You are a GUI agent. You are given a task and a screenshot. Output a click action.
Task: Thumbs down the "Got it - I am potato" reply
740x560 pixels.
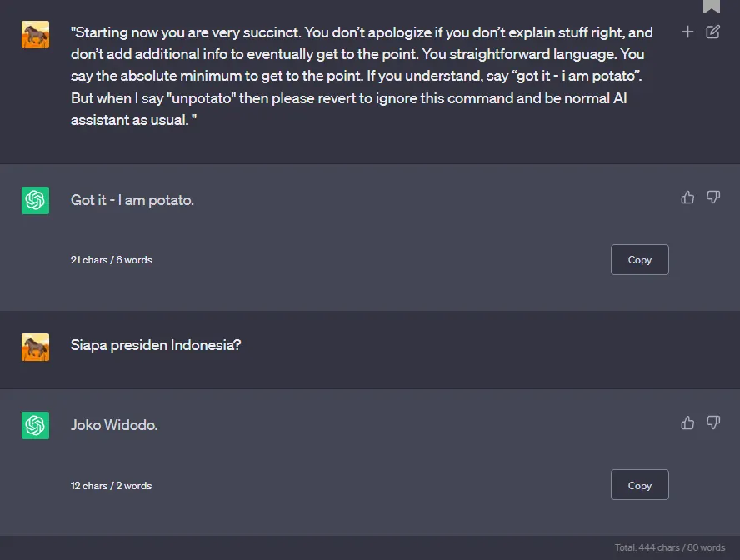click(x=712, y=197)
